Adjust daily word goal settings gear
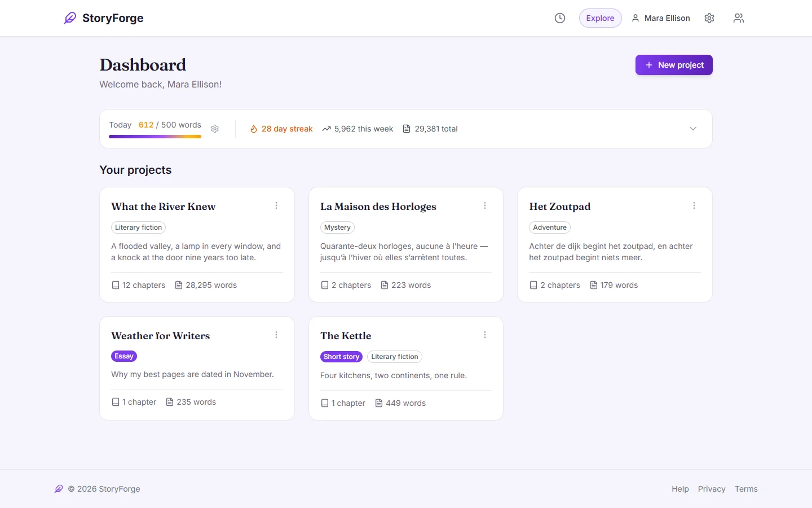The height and width of the screenshot is (508, 812). click(x=215, y=129)
